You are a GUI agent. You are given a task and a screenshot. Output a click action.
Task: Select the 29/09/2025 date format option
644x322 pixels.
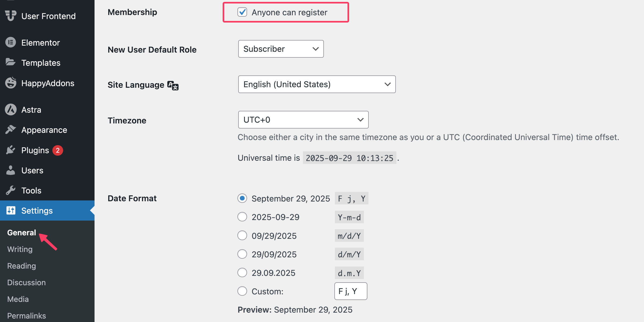pyautogui.click(x=242, y=254)
